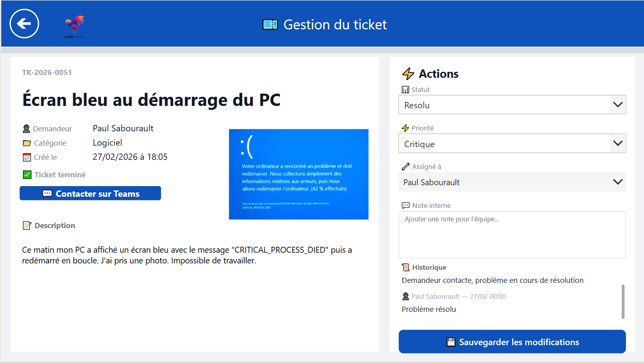The width and height of the screenshot is (644, 363).
Task: Toggle the Ticket terminé checkbox
Action: (27, 175)
